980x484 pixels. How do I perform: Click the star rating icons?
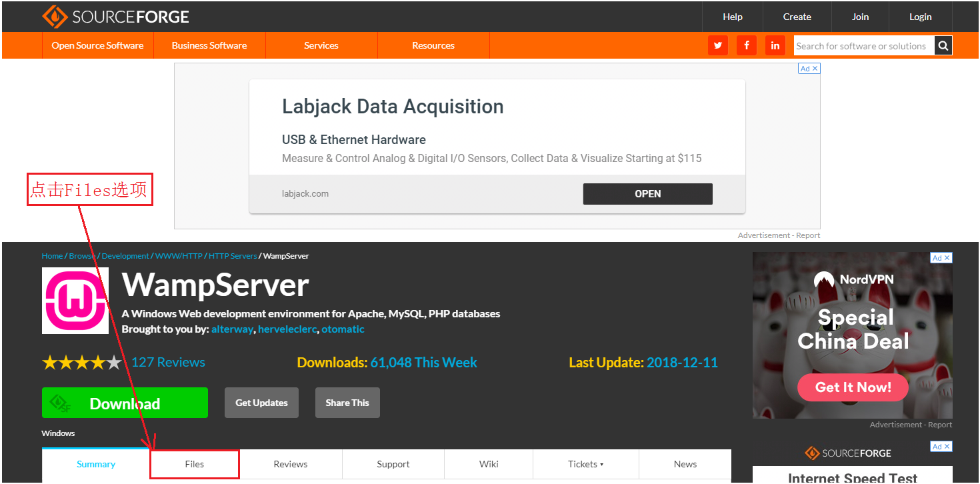82,362
